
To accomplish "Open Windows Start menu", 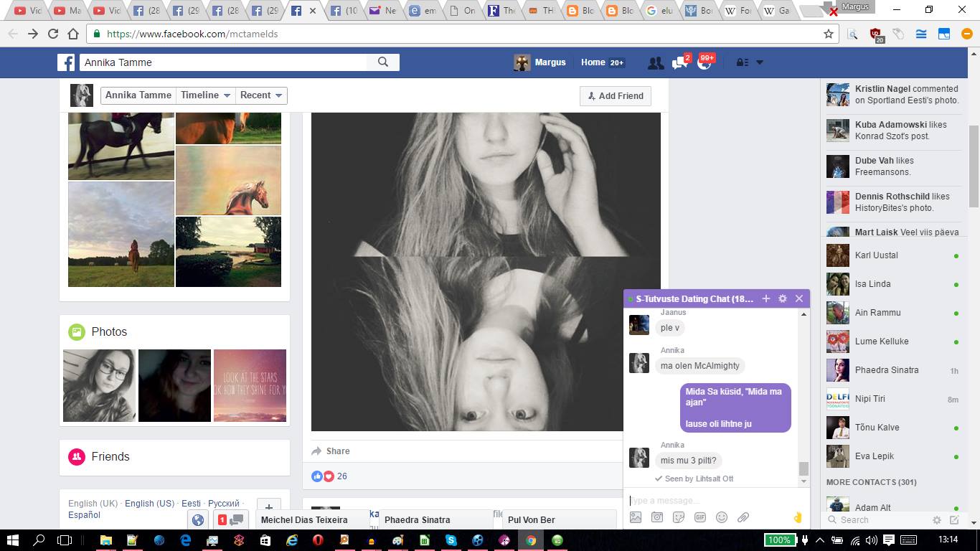I will click(x=13, y=540).
